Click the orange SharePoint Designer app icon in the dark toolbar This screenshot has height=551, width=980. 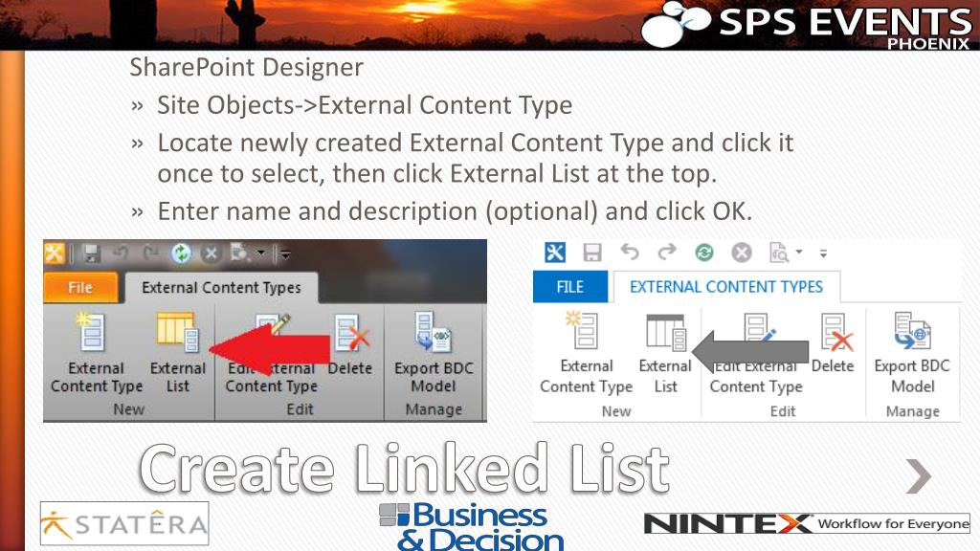pos(55,253)
